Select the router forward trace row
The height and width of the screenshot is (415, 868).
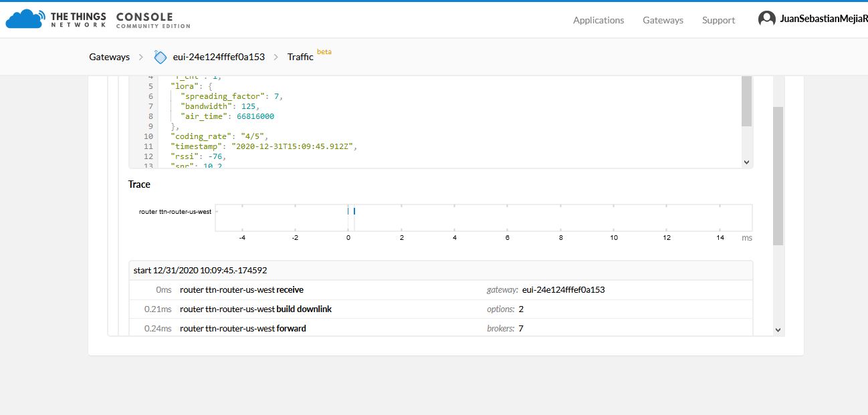click(x=441, y=328)
